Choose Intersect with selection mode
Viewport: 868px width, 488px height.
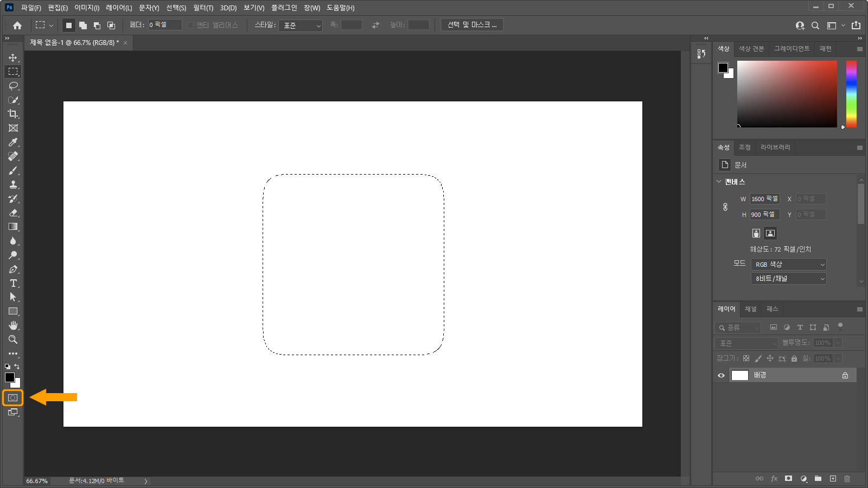(111, 25)
